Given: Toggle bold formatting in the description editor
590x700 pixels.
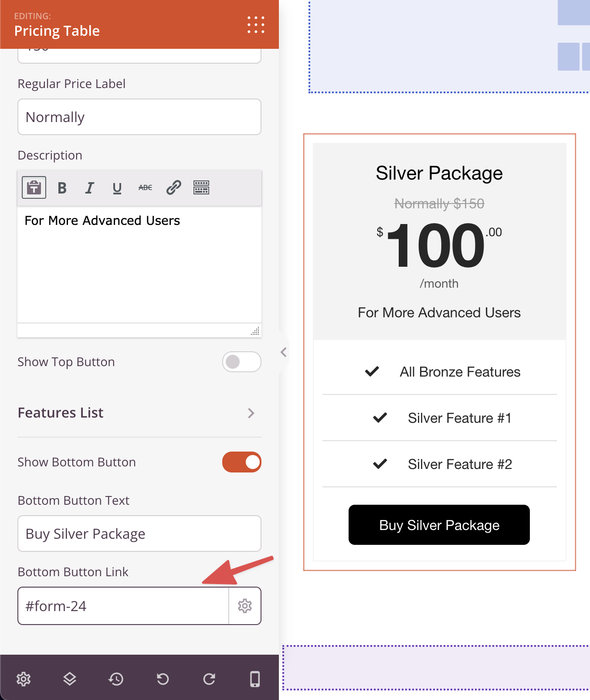Looking at the screenshot, I should (62, 187).
